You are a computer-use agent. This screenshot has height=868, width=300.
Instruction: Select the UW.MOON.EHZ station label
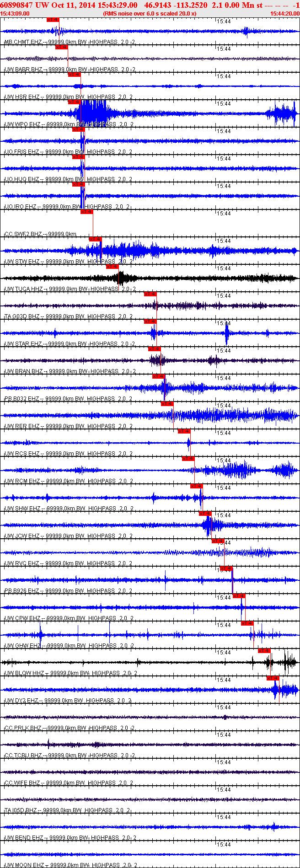[x=24, y=865]
